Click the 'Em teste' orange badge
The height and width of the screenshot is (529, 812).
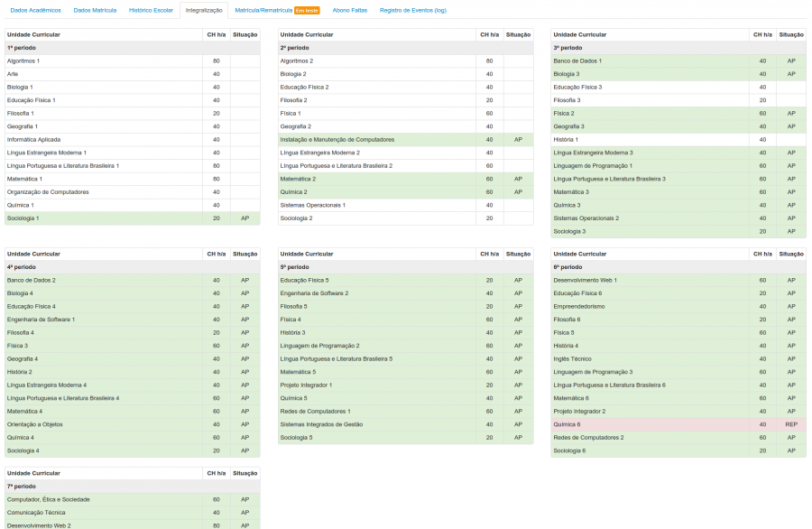[x=307, y=10]
